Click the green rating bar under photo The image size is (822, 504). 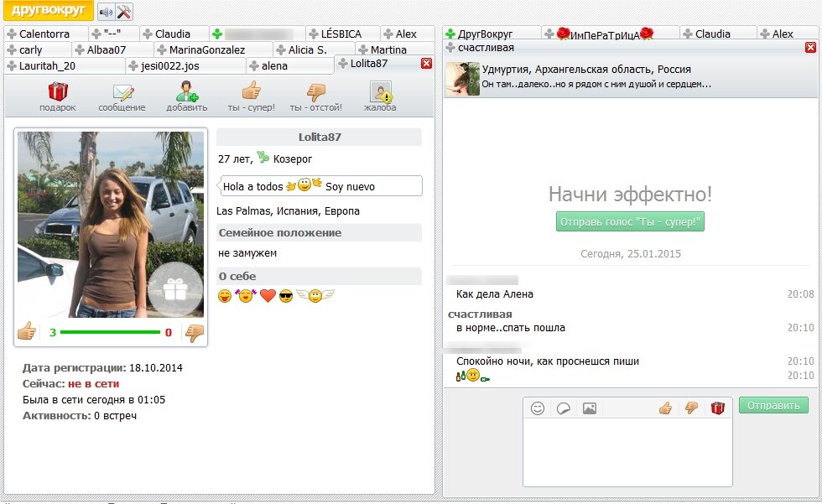pyautogui.click(x=110, y=333)
